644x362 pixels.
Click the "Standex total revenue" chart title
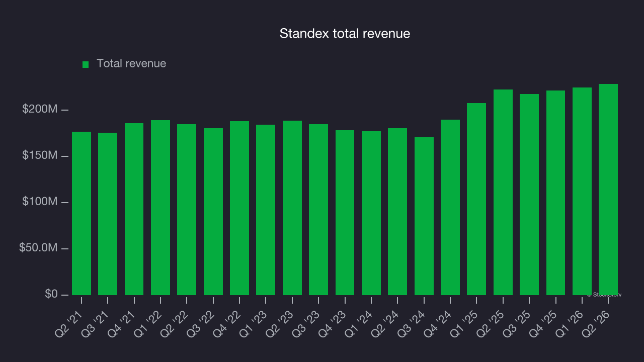[x=345, y=34]
